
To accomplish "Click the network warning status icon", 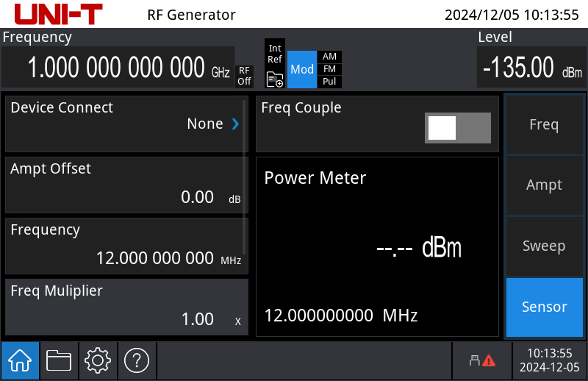I will coord(482,360).
